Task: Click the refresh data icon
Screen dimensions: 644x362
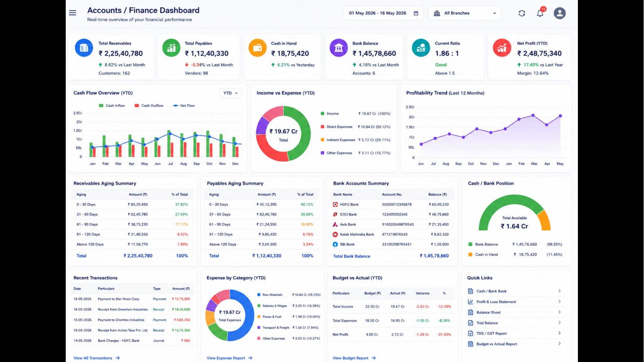Action: tap(521, 13)
